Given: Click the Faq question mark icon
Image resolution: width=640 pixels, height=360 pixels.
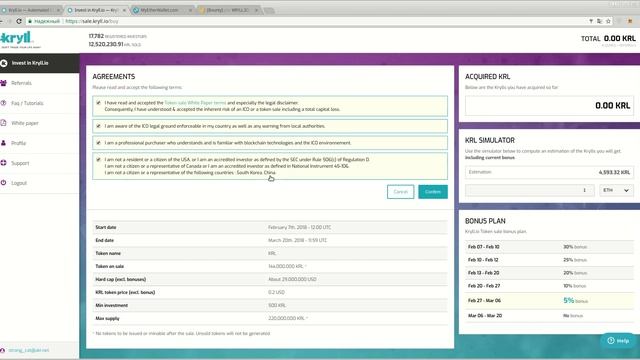Looking at the screenshot, I should pyautogui.click(x=4, y=103).
